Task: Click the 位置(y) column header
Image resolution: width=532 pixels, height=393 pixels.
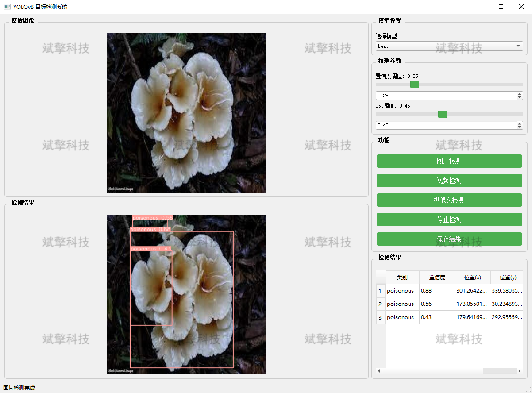Action: [507, 277]
